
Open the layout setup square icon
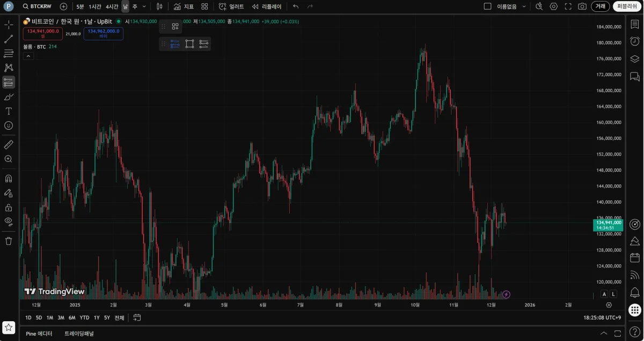tap(487, 6)
